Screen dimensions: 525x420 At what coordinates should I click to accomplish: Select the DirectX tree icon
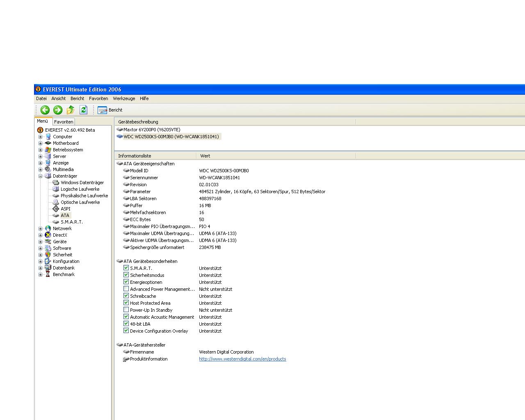pyautogui.click(x=48, y=235)
